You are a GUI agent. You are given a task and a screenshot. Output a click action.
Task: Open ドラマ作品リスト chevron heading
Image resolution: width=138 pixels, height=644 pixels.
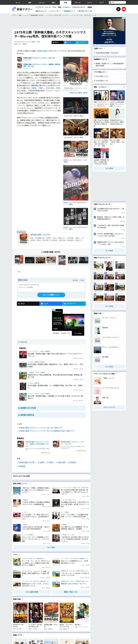[x=101, y=72]
